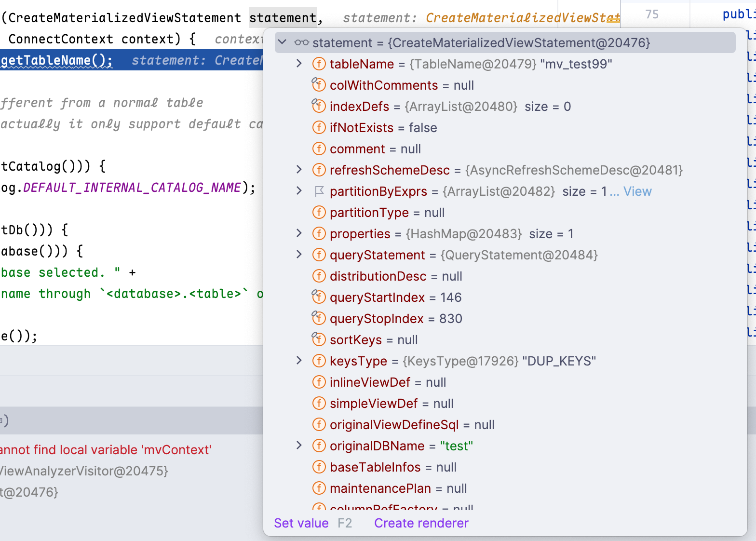Expand the queryStatement field
The height and width of the screenshot is (541, 756).
coord(299,255)
